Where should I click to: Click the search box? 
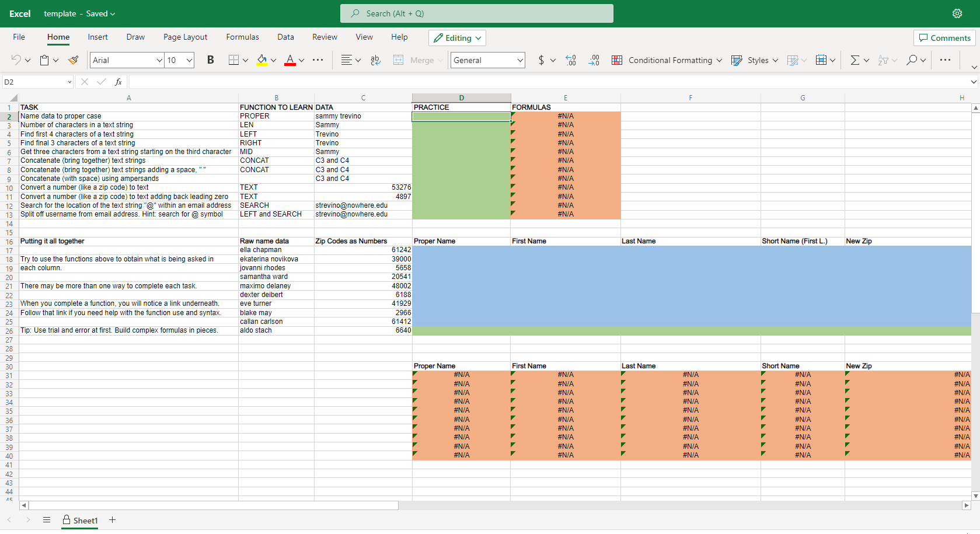point(477,13)
